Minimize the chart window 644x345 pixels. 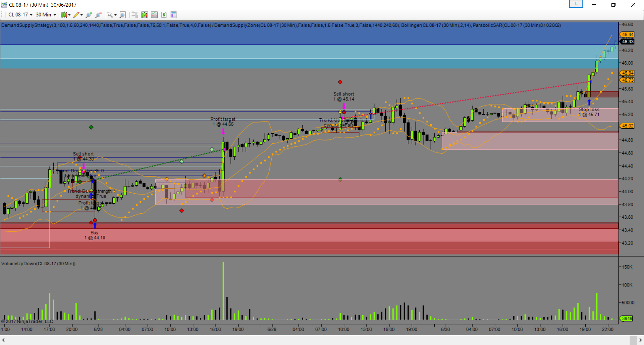click(594, 5)
